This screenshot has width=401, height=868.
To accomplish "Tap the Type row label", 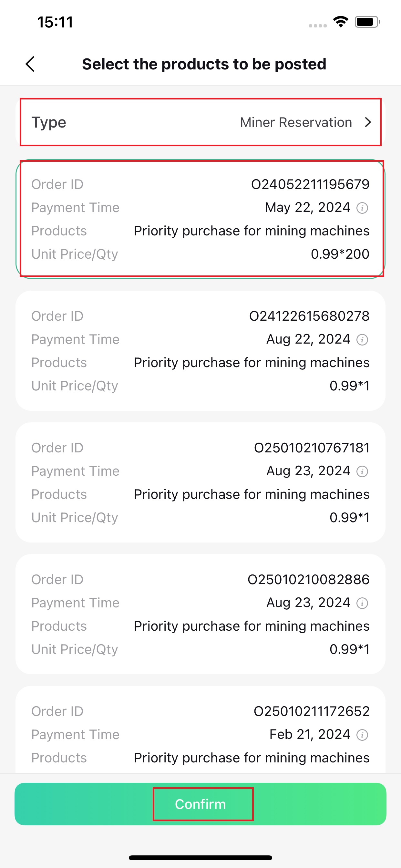I will [x=49, y=123].
